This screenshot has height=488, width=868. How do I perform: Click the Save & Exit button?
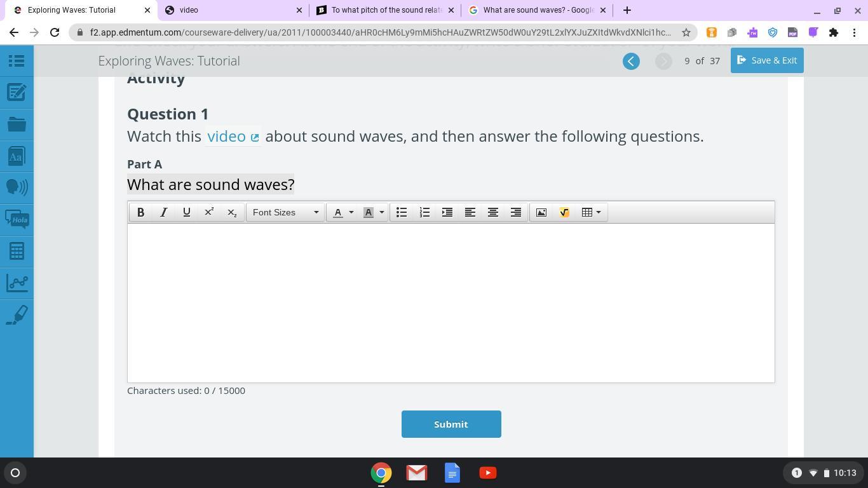point(767,60)
